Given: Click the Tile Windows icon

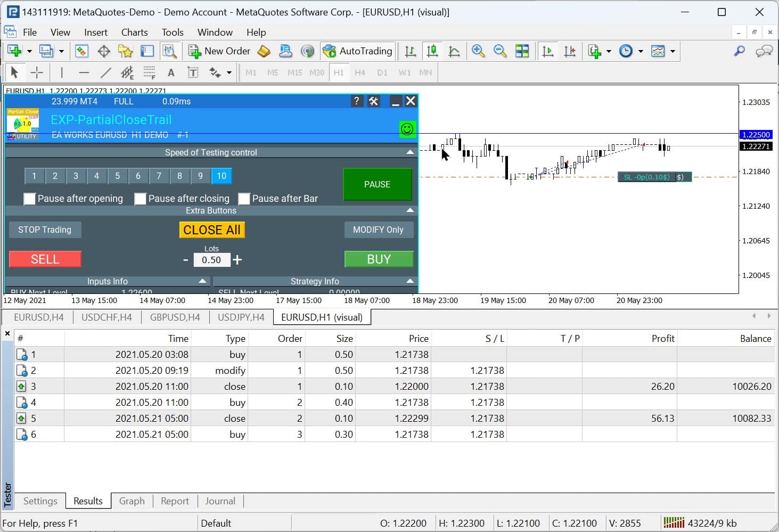Looking at the screenshot, I should click(522, 51).
